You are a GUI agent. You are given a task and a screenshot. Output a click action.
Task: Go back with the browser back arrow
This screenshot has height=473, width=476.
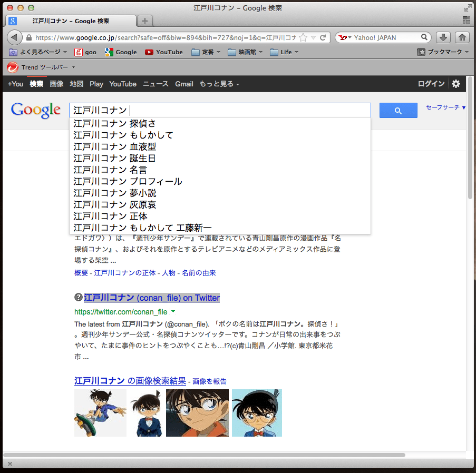(14, 37)
